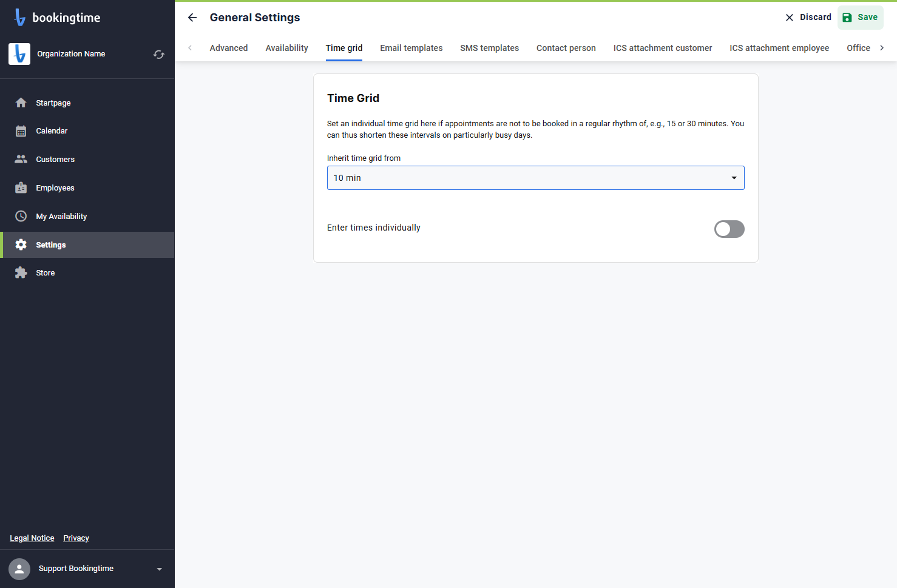Discard the changes
The height and width of the screenshot is (588, 897).
808,18
